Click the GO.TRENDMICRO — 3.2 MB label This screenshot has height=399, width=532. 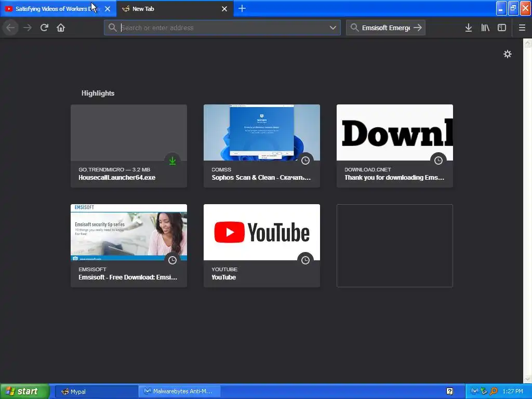(114, 170)
